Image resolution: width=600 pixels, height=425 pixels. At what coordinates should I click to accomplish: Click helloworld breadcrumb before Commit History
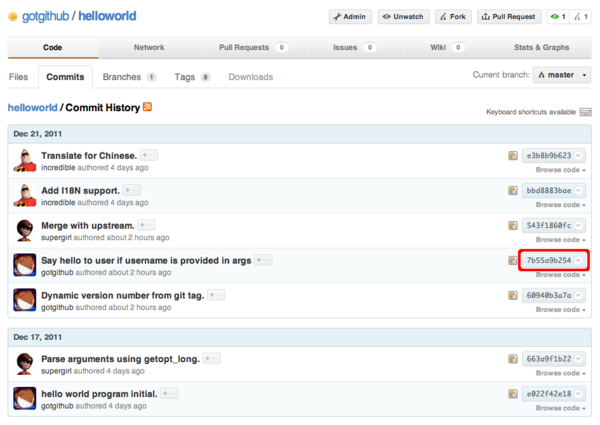33,107
